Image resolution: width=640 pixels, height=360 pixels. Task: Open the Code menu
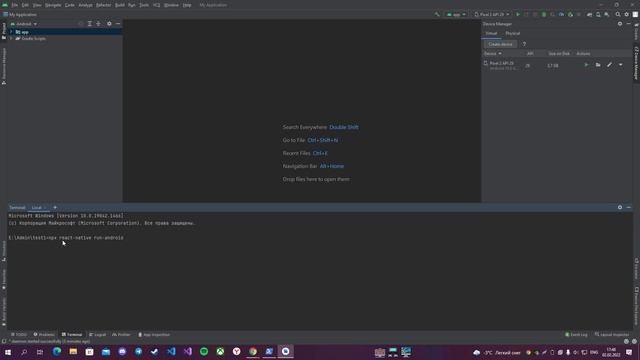coord(70,5)
